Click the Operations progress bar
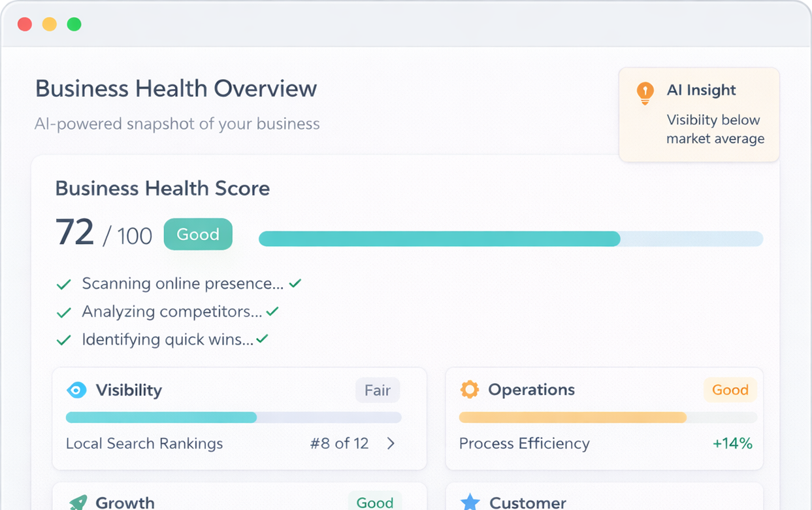Viewport: 812px width, 510px height. click(x=608, y=417)
